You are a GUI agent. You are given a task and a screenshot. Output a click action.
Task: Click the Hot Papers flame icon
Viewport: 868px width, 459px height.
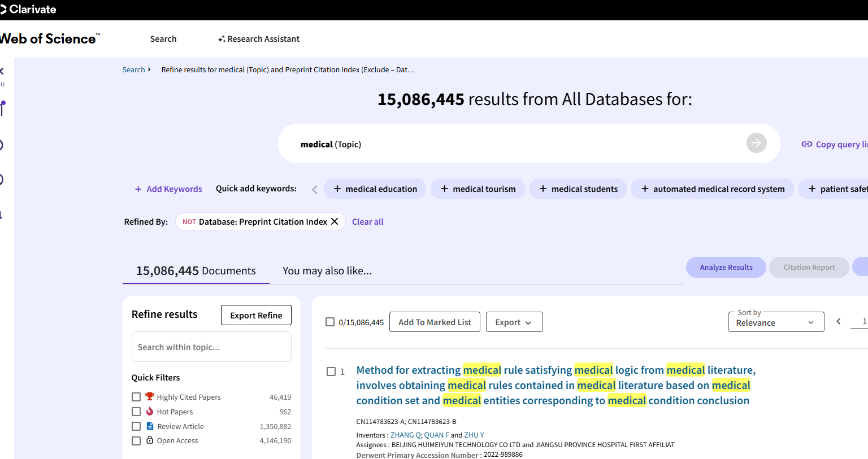(x=149, y=411)
